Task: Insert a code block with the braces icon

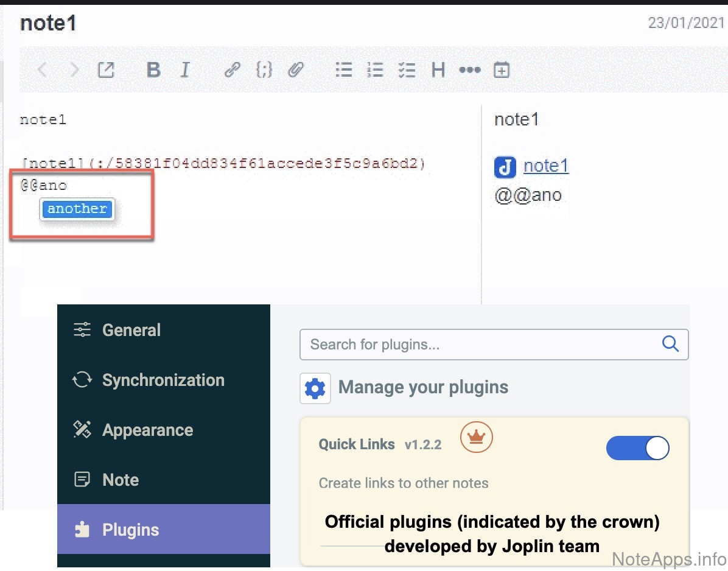Action: tap(264, 70)
